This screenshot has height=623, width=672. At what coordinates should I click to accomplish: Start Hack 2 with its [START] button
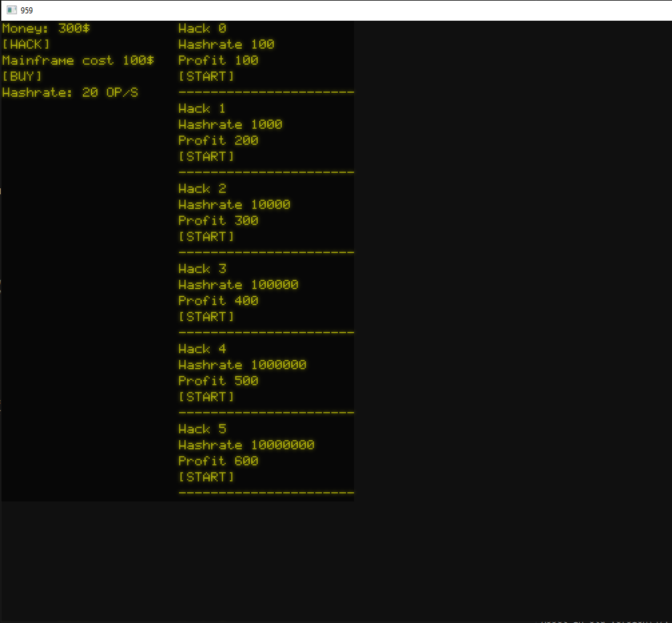click(206, 236)
